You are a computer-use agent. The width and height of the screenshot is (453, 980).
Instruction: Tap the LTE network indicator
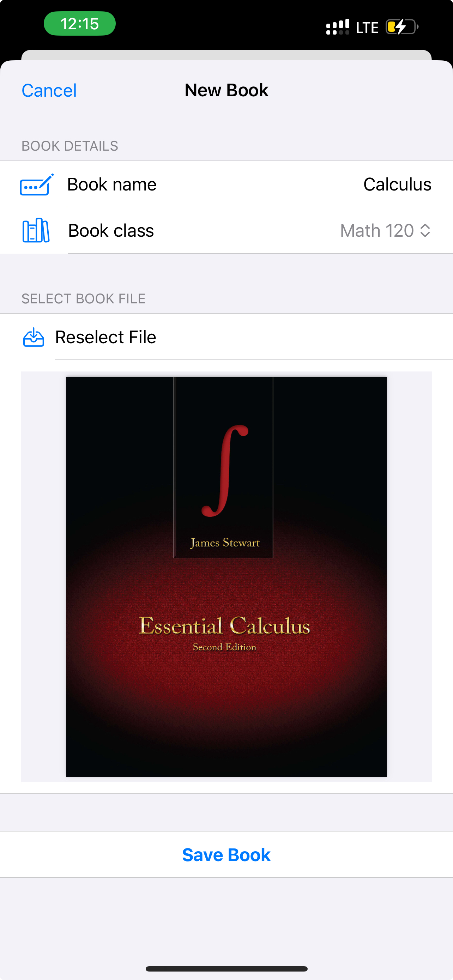pos(367,28)
